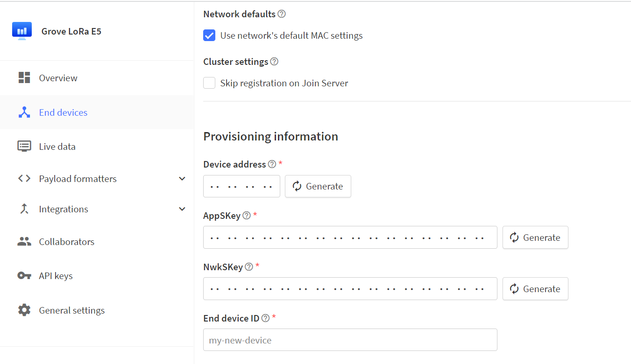Open the Device address help tooltip
Viewport: 631px width, 364px height.
(x=272, y=164)
